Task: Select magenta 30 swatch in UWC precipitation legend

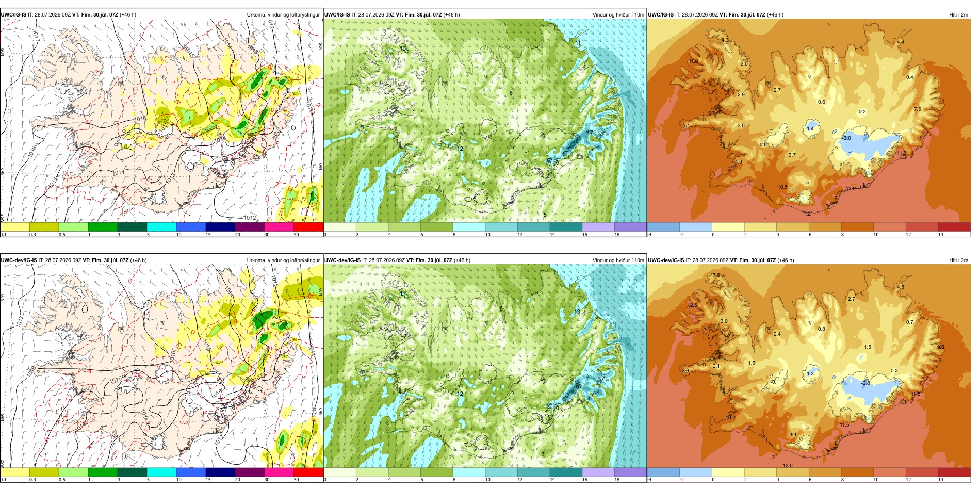Action: (279, 227)
